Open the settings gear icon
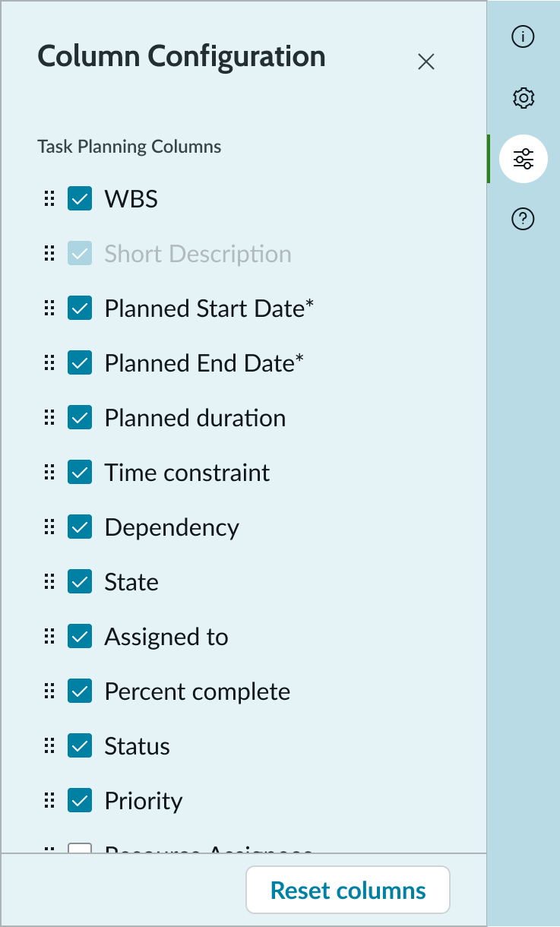The image size is (560, 927). pos(523,98)
